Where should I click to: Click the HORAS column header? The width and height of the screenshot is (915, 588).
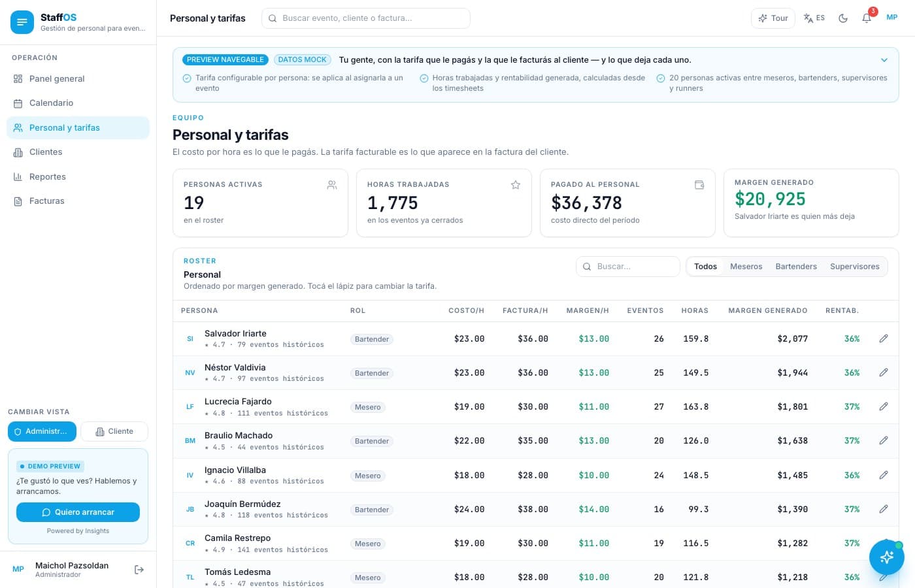coord(695,310)
